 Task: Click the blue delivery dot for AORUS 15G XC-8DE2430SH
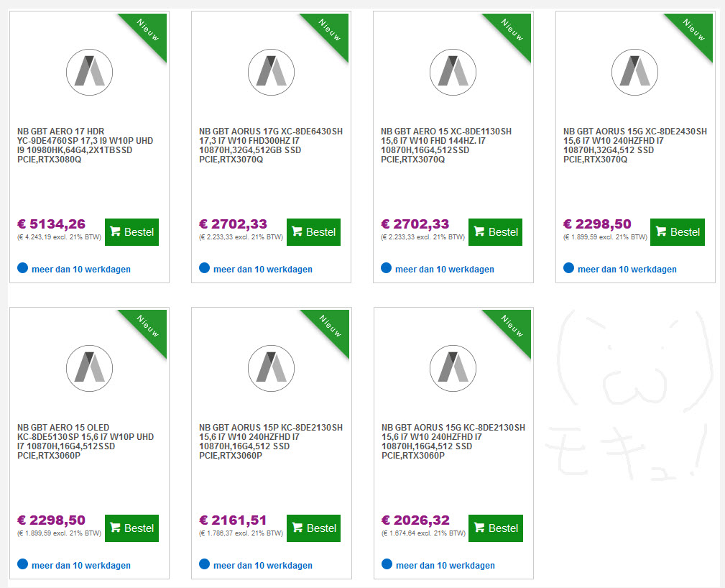(568, 268)
